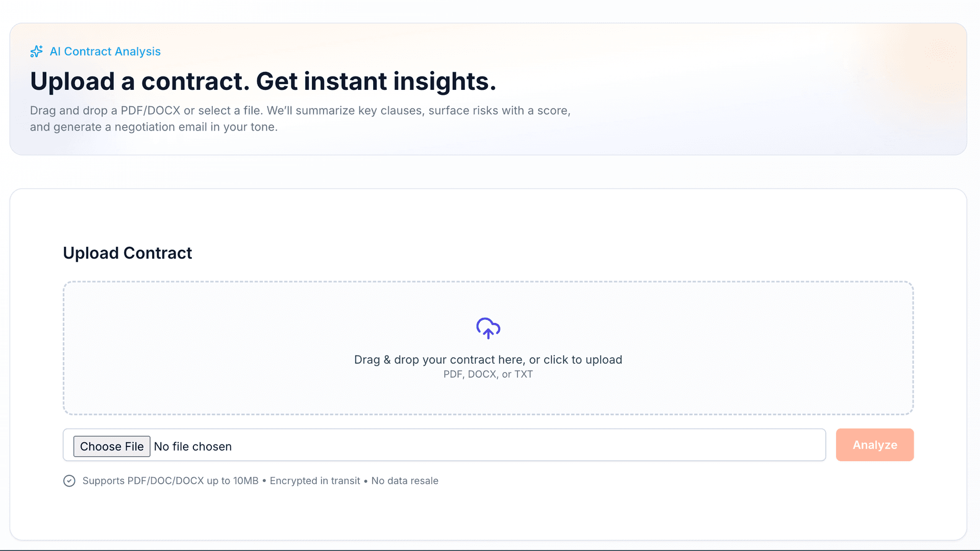Image resolution: width=980 pixels, height=551 pixels.
Task: Click the drag & drop contract upload zone
Action: tap(488, 348)
